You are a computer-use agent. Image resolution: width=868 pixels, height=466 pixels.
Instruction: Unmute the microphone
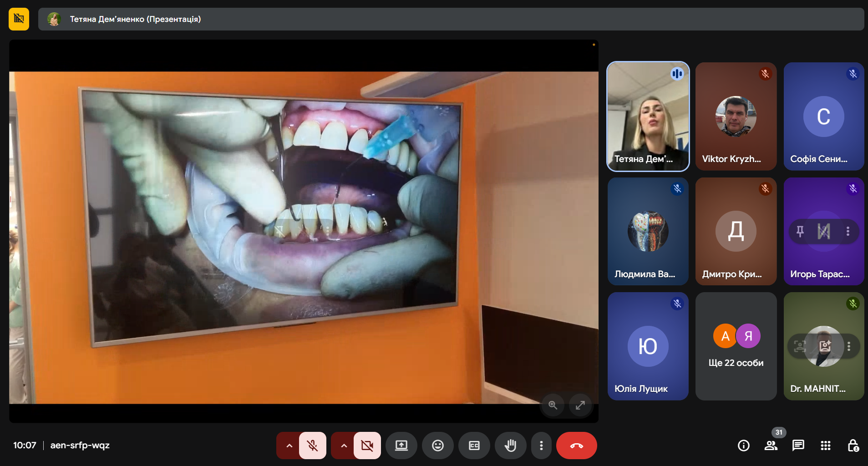click(312, 446)
